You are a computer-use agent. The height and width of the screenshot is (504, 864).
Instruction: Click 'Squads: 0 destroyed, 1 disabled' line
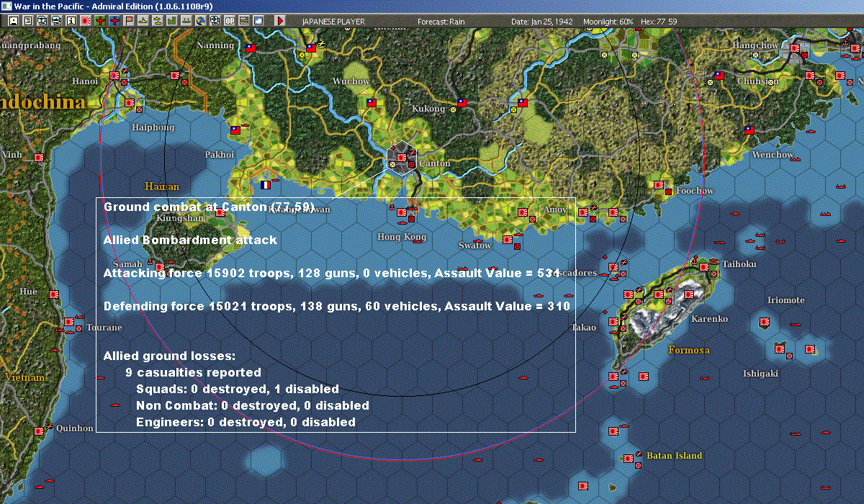coord(238,389)
